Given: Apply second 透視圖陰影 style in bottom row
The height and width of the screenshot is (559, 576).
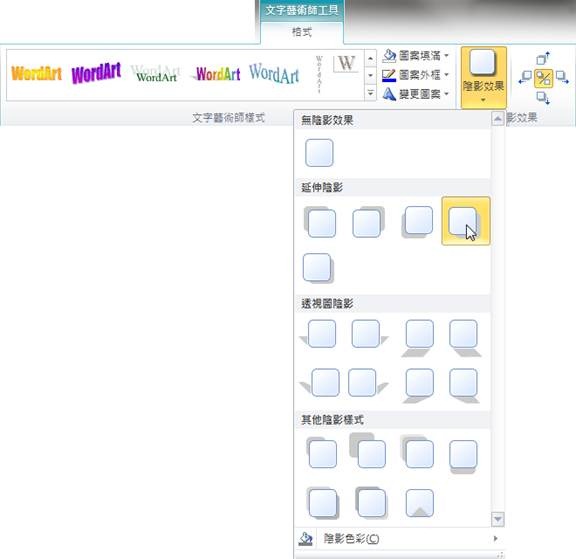Looking at the screenshot, I should click(367, 383).
